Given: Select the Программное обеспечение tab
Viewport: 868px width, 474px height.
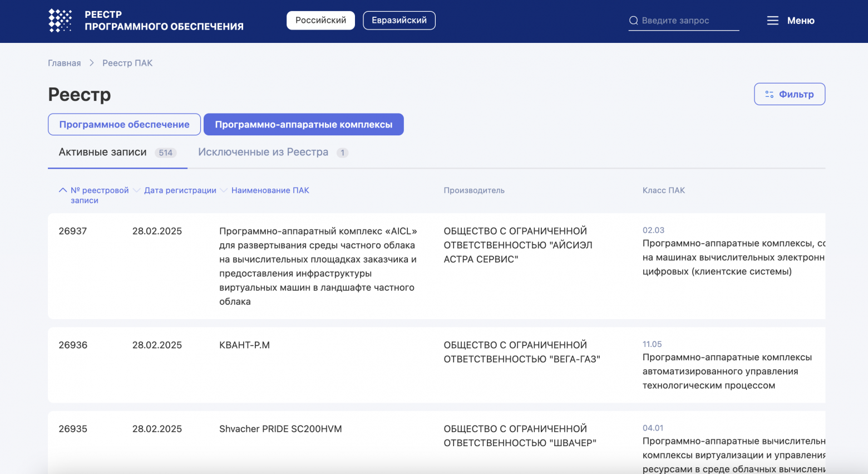Looking at the screenshot, I should point(124,124).
